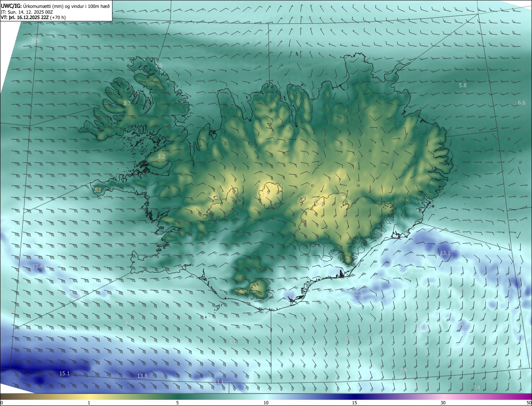Viewport: 532px width, 406px height.
Task: Click the 1 tick on the color scale
Action: coord(89,403)
